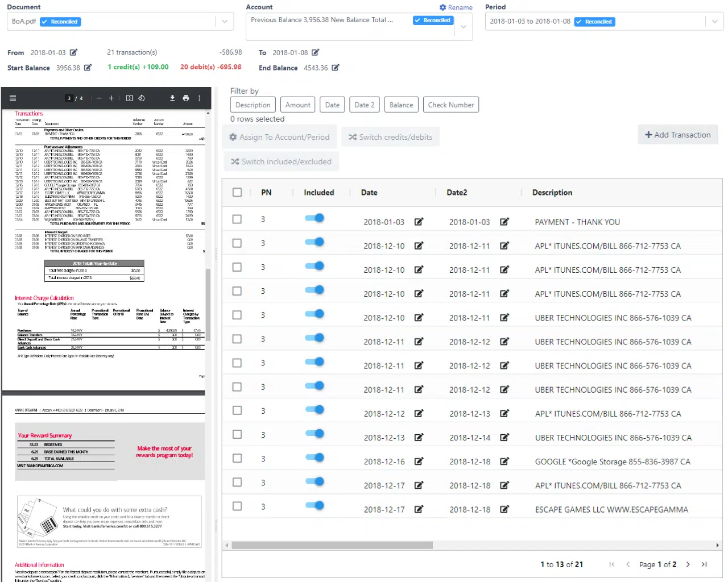Filter transactions by Check Number
Screen dimensions: 728x582
451,105
